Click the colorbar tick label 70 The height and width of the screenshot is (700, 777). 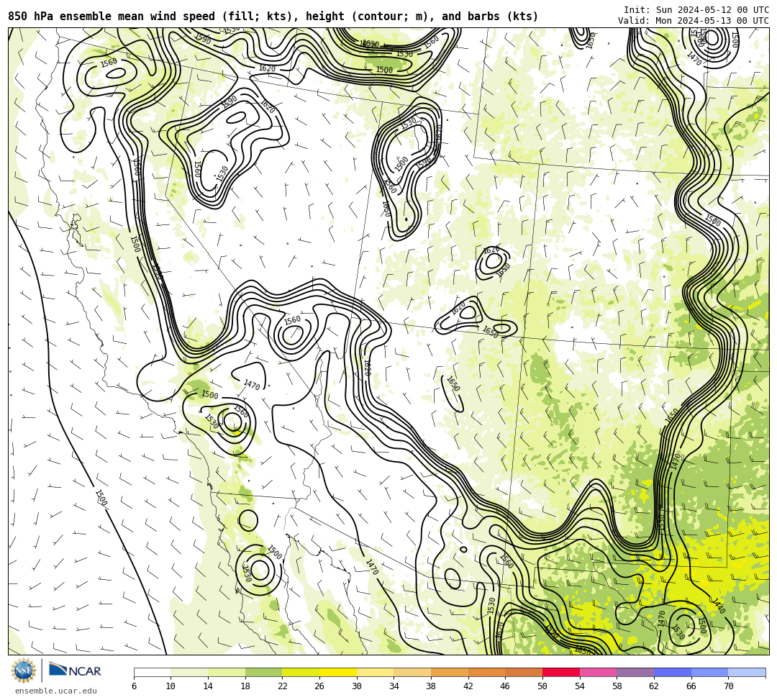[x=728, y=686]
